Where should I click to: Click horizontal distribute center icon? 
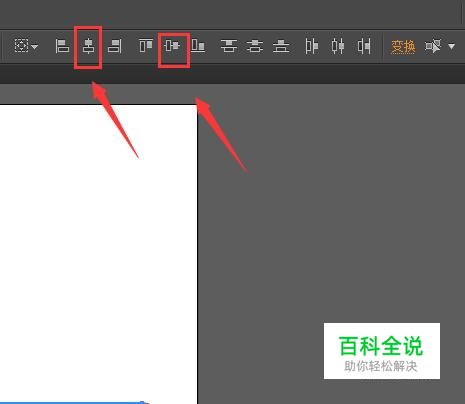tap(338, 46)
